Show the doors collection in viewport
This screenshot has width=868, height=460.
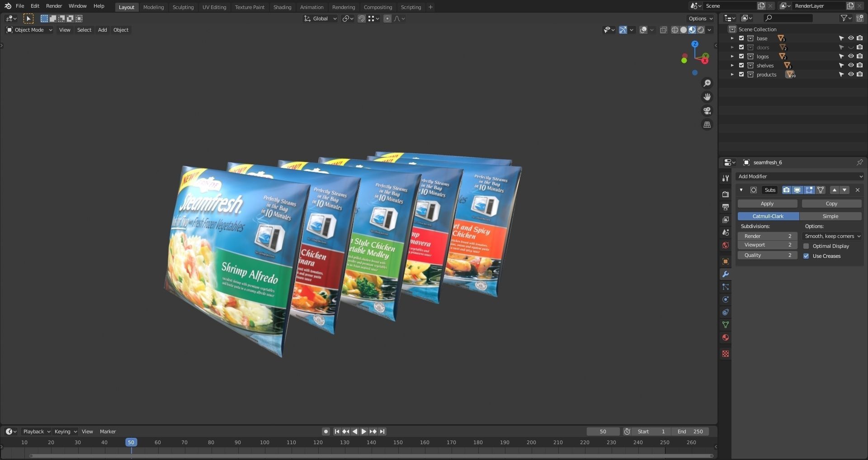click(x=851, y=47)
